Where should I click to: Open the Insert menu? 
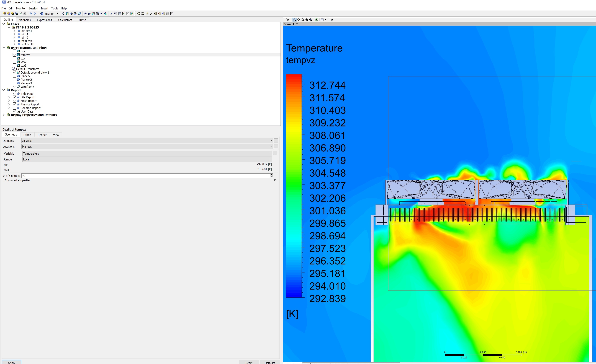[x=45, y=8]
